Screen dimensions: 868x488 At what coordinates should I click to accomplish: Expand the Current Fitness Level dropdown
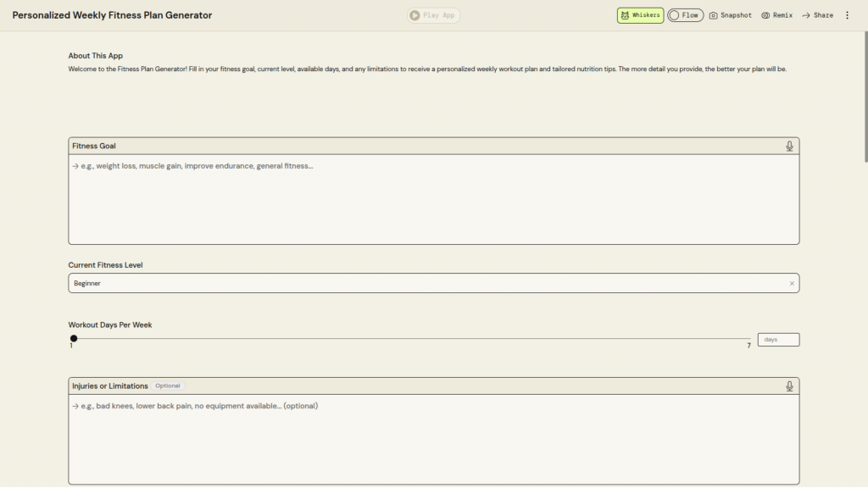[424, 284]
